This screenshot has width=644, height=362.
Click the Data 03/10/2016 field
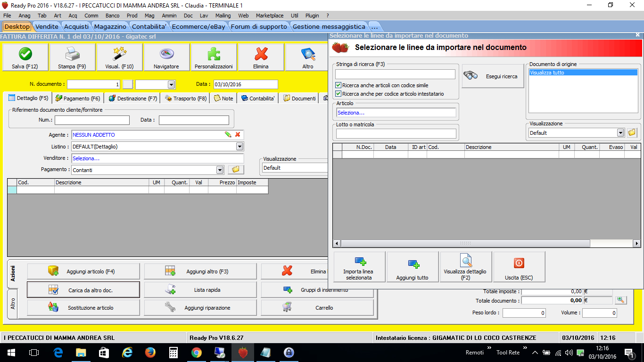(245, 84)
